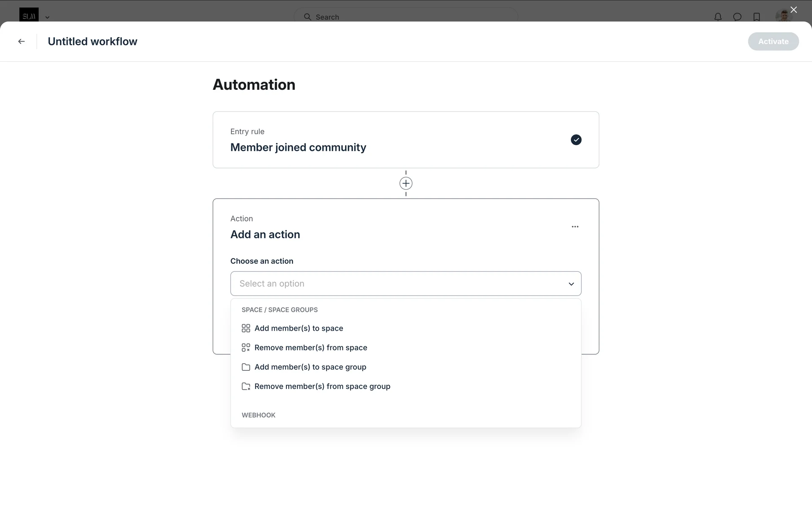Open community switcher chevron next to logo
The image size is (812, 508).
47,17
